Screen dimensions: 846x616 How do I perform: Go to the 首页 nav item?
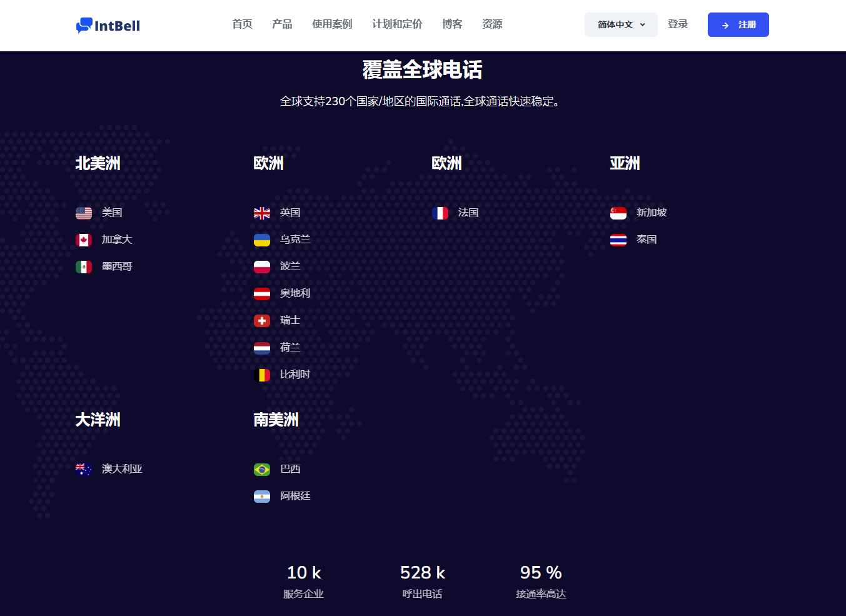click(x=242, y=24)
